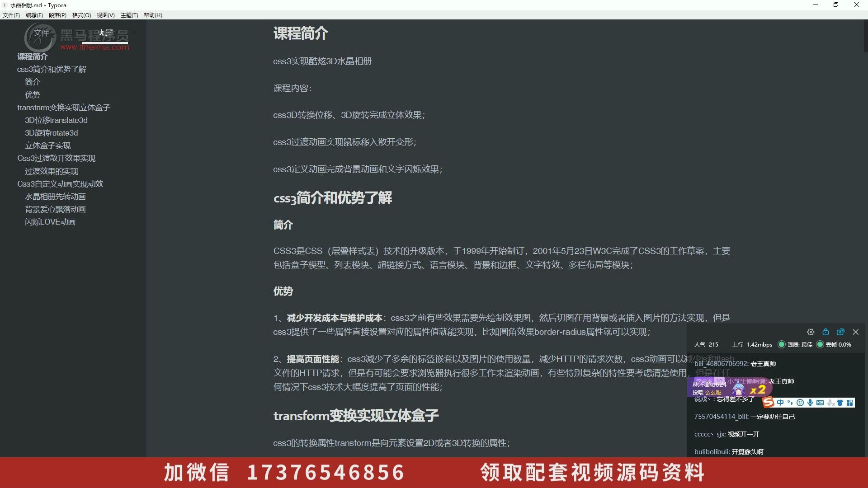Click the Typora title bar app icon
The image size is (868, 488).
tap(5, 5)
